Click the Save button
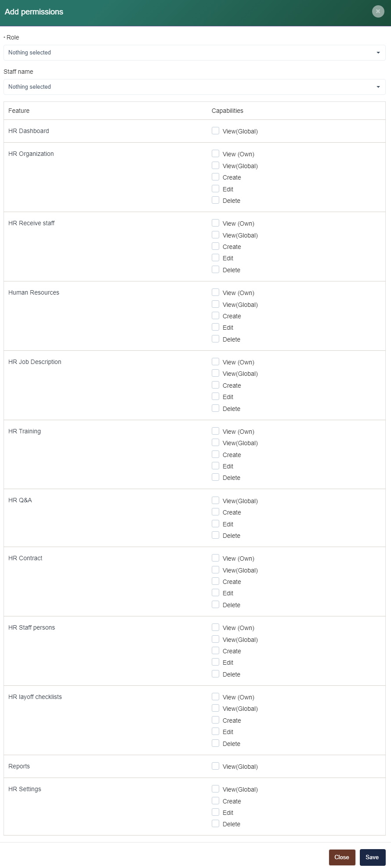Image resolution: width=391 pixels, height=868 pixels. pyautogui.click(x=372, y=857)
